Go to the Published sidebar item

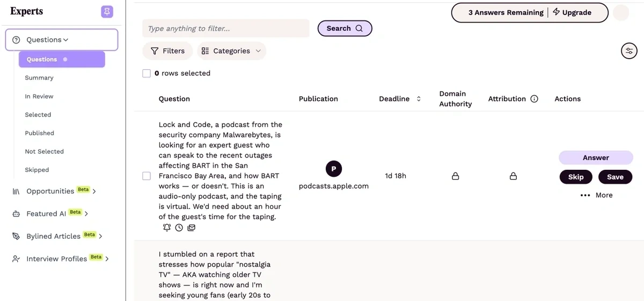tap(40, 133)
